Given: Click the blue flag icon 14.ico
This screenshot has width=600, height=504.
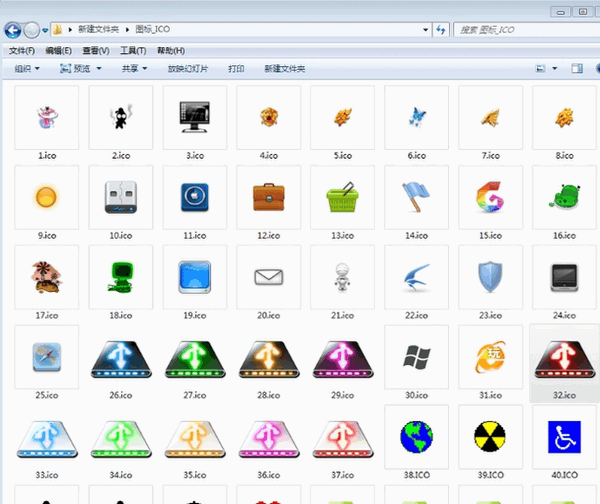Looking at the screenshot, I should [415, 197].
